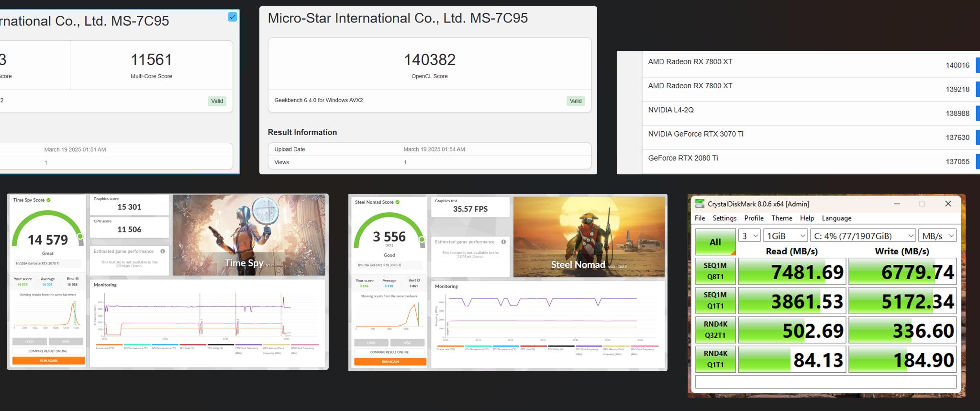Start the SEQ1M Q8T1 test
This screenshot has height=411, width=980.
(715, 271)
